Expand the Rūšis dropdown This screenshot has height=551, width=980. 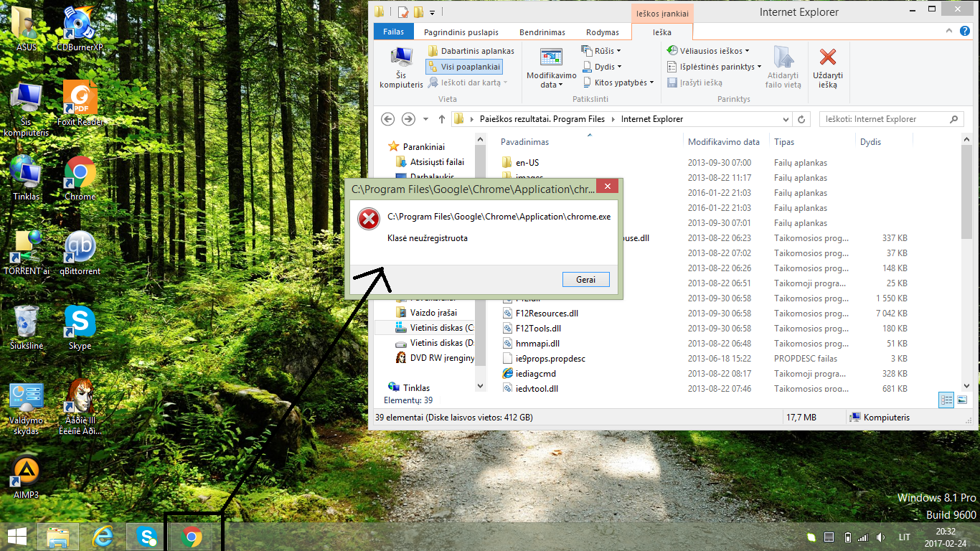tap(601, 51)
